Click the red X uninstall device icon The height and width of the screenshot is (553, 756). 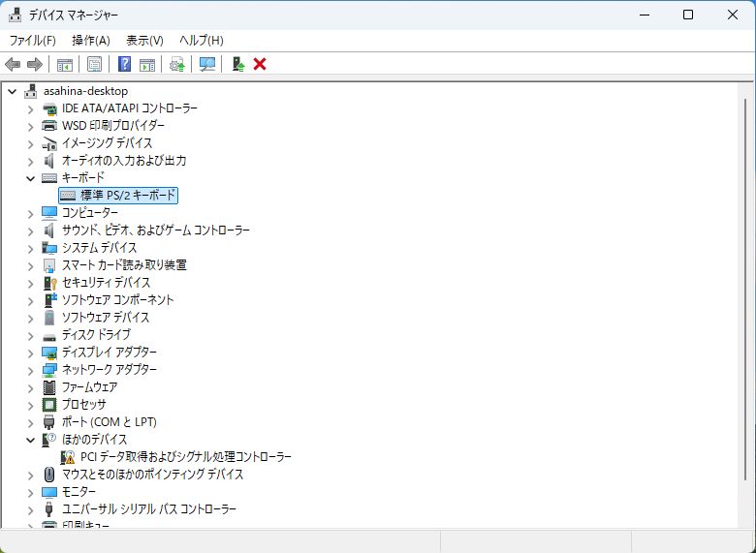tap(260, 64)
